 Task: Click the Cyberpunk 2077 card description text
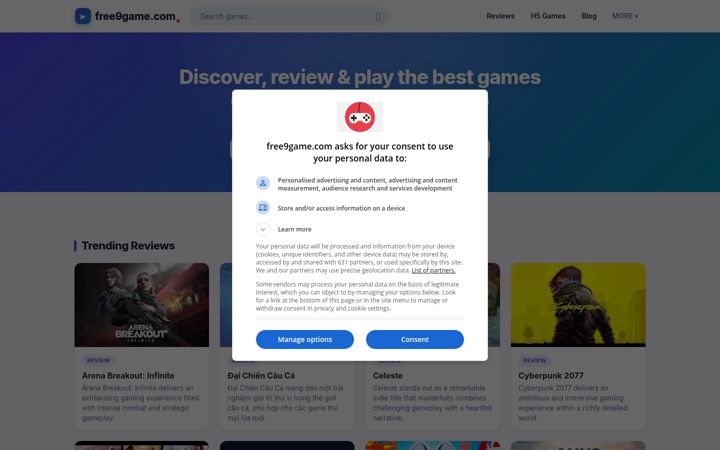click(x=573, y=403)
